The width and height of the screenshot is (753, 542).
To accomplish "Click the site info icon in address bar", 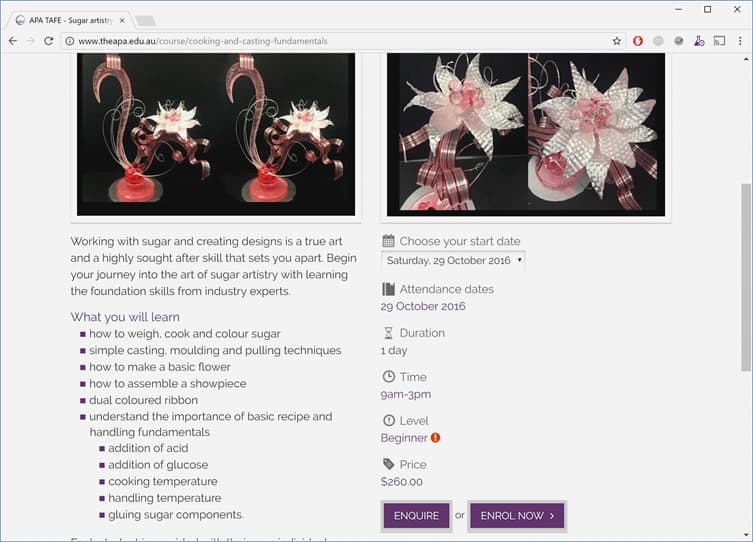I will click(x=68, y=41).
